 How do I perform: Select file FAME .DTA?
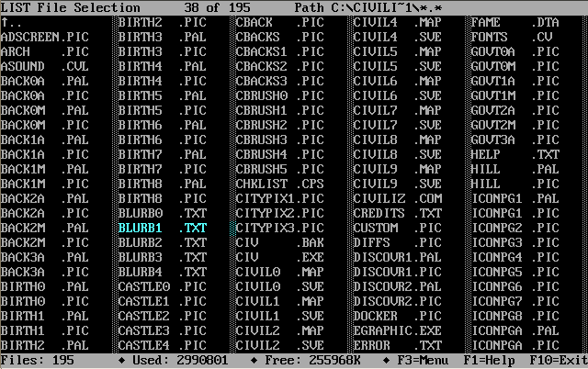coord(514,22)
